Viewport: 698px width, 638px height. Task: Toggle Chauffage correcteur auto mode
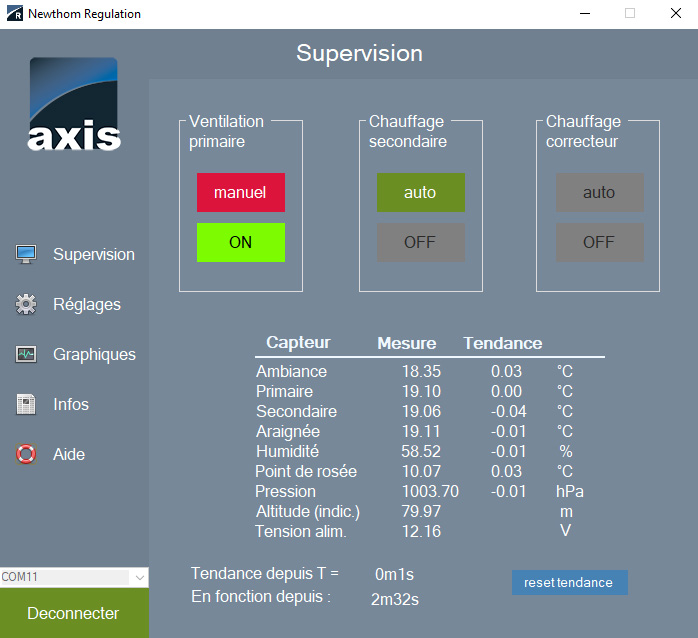tap(599, 192)
